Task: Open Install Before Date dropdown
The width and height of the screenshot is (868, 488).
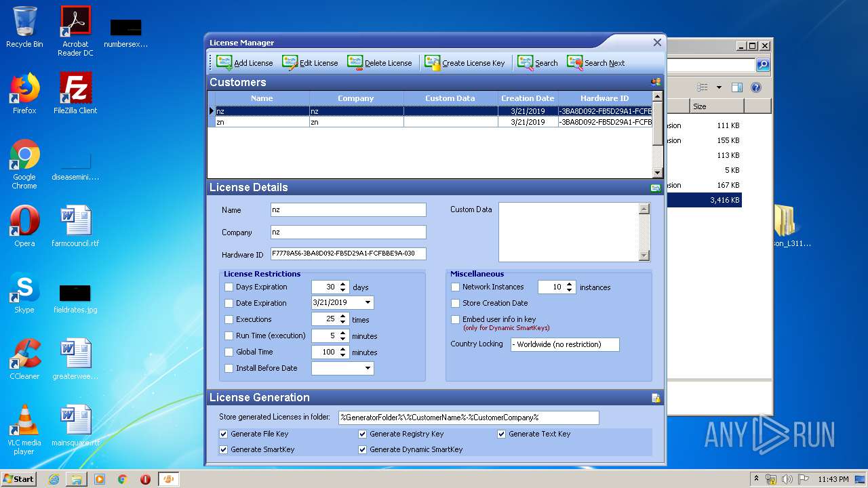Action: (x=368, y=369)
